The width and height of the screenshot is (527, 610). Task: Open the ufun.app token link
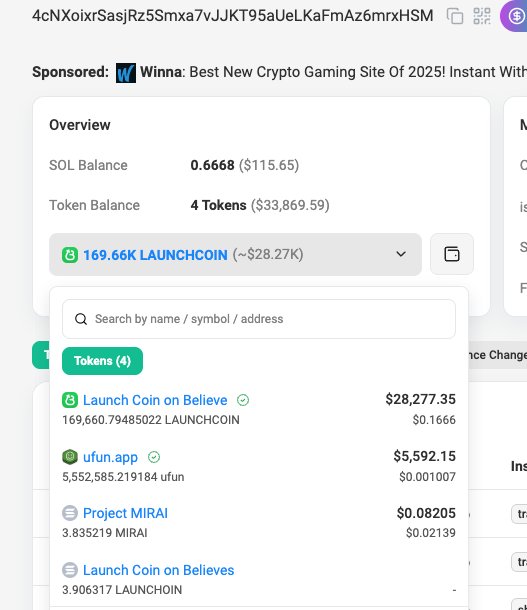pos(110,457)
